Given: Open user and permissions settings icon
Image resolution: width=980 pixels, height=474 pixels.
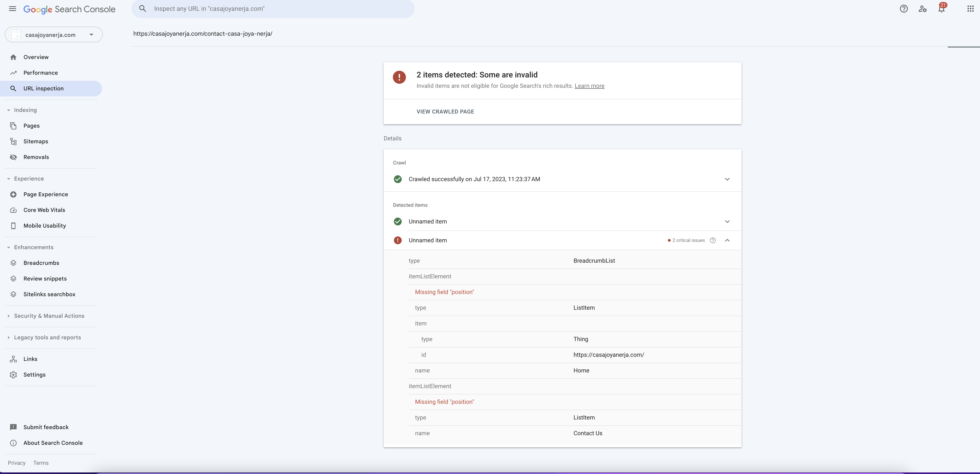Looking at the screenshot, I should pyautogui.click(x=923, y=9).
